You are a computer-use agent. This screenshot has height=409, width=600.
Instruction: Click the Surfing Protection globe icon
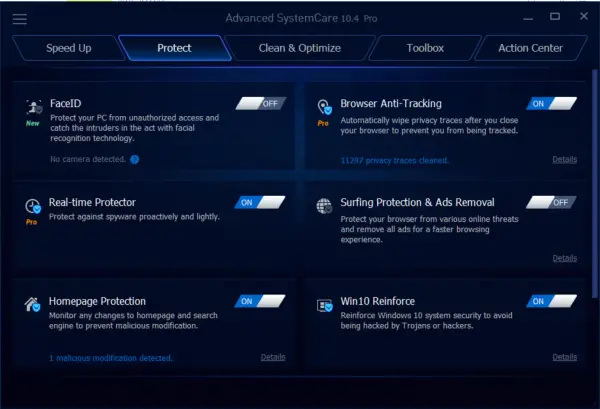[x=324, y=206]
